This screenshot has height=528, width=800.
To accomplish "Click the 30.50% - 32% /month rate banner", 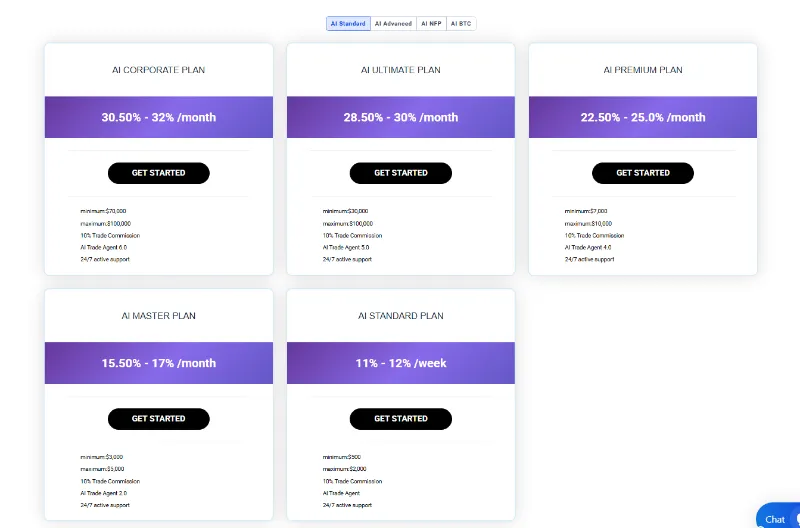I will click(x=159, y=117).
